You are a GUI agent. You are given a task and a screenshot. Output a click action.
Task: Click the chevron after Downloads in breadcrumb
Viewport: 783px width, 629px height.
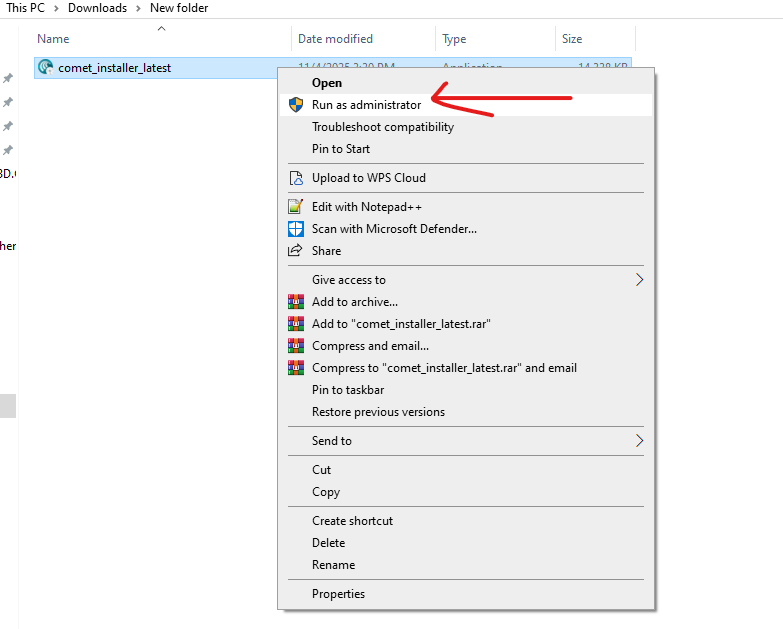pyautogui.click(x=138, y=8)
